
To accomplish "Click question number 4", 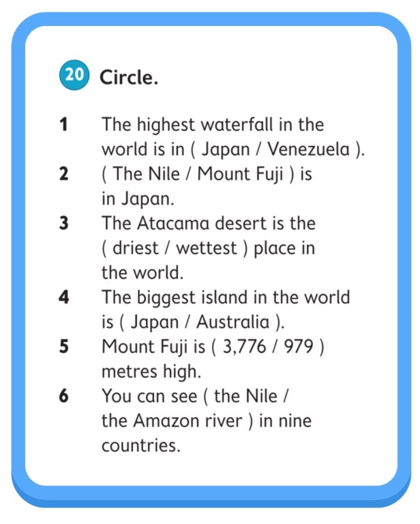I will coord(63,298).
